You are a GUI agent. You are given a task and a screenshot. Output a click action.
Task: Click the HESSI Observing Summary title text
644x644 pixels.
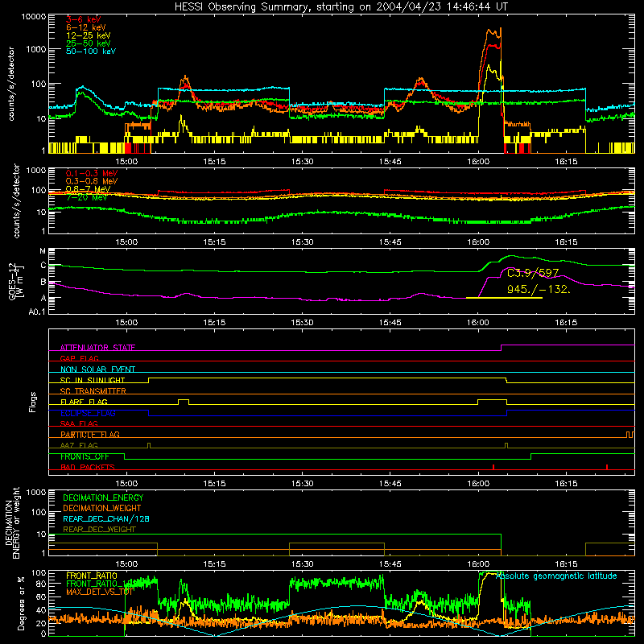[341, 7]
